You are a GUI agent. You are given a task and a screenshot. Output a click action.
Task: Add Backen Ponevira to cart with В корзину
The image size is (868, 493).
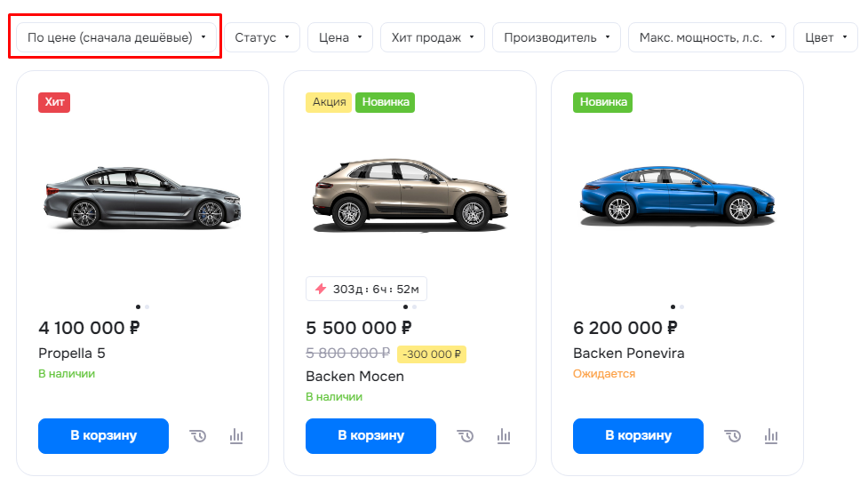tap(638, 436)
